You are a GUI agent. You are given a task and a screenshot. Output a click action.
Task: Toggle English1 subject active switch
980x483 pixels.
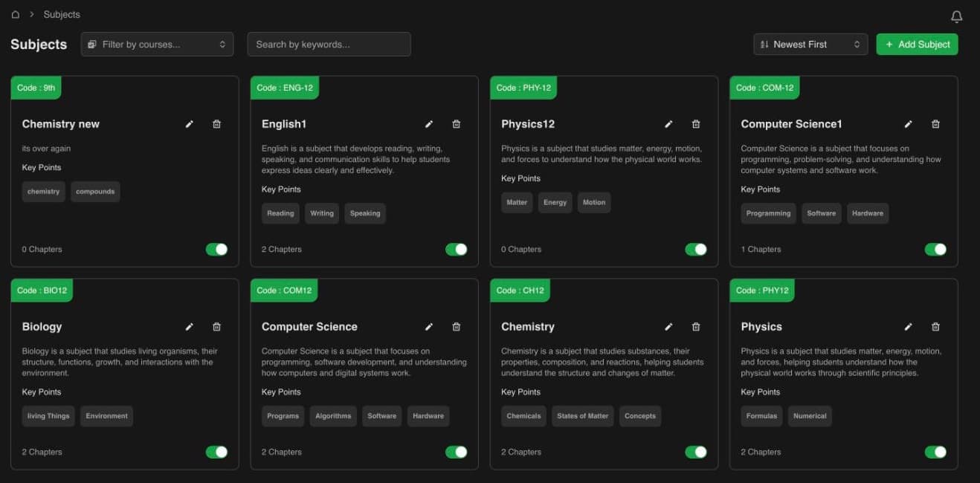click(457, 249)
